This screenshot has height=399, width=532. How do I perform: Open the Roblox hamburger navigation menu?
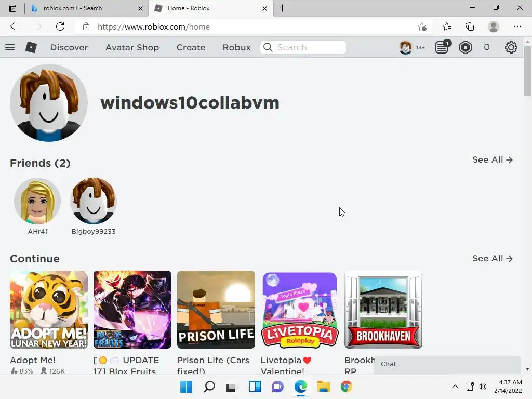(10, 47)
